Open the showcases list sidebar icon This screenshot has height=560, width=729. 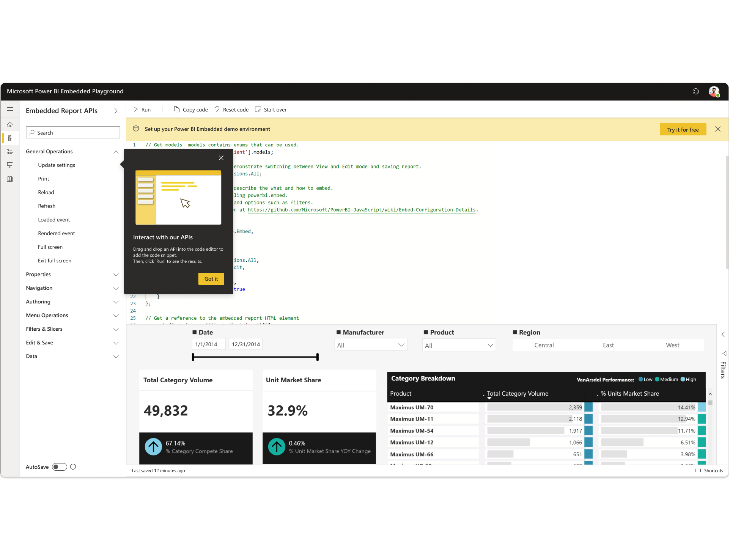(10, 152)
